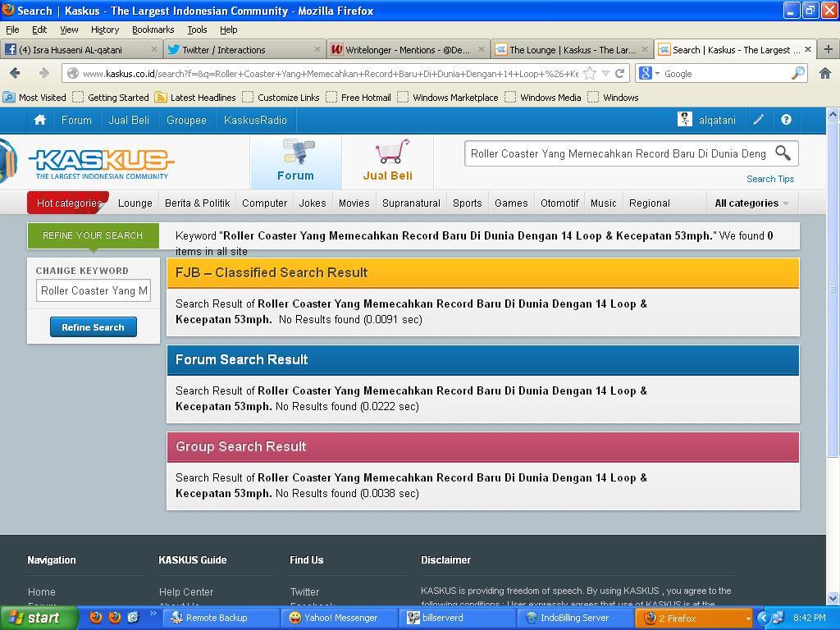
Task: Click Groupee in the top nav
Action: [x=186, y=120]
